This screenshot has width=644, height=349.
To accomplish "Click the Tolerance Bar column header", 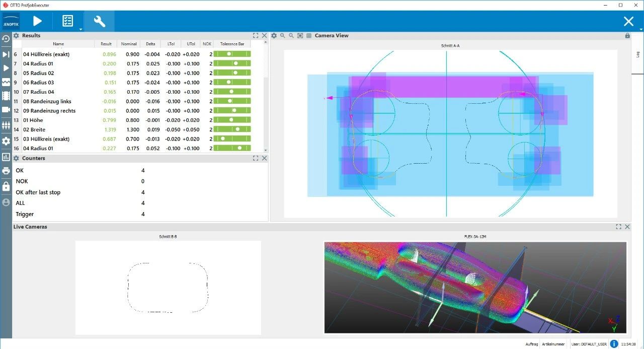I will coord(232,44).
